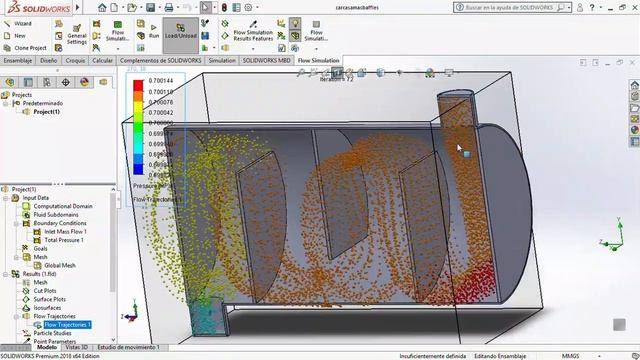Click the New document icon

[114, 7]
